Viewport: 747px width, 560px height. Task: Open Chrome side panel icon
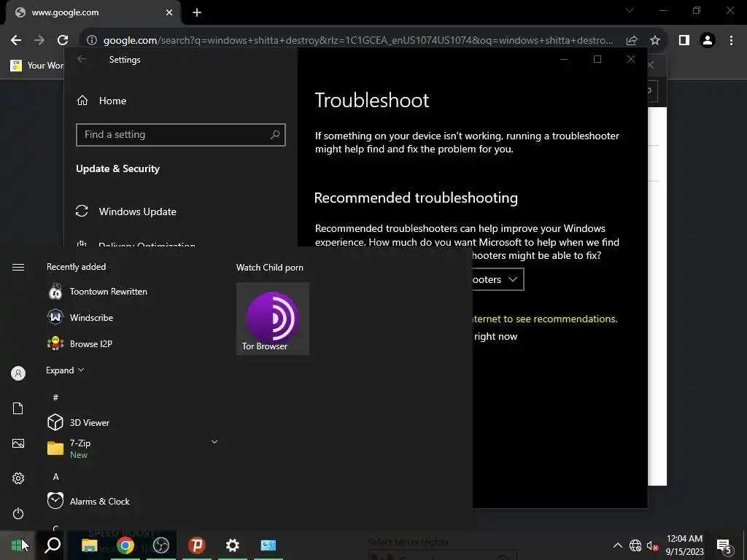pyautogui.click(x=684, y=41)
